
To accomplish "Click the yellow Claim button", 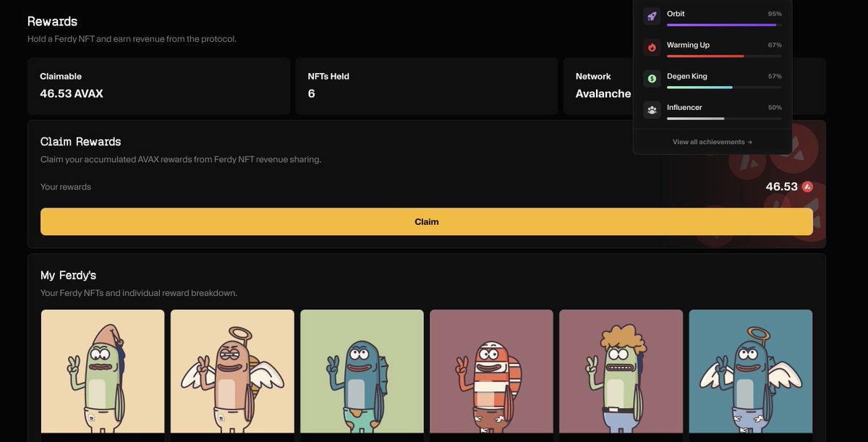I will (427, 221).
